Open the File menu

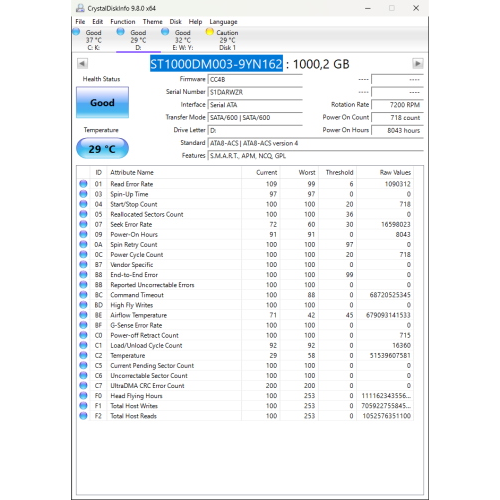click(x=80, y=22)
